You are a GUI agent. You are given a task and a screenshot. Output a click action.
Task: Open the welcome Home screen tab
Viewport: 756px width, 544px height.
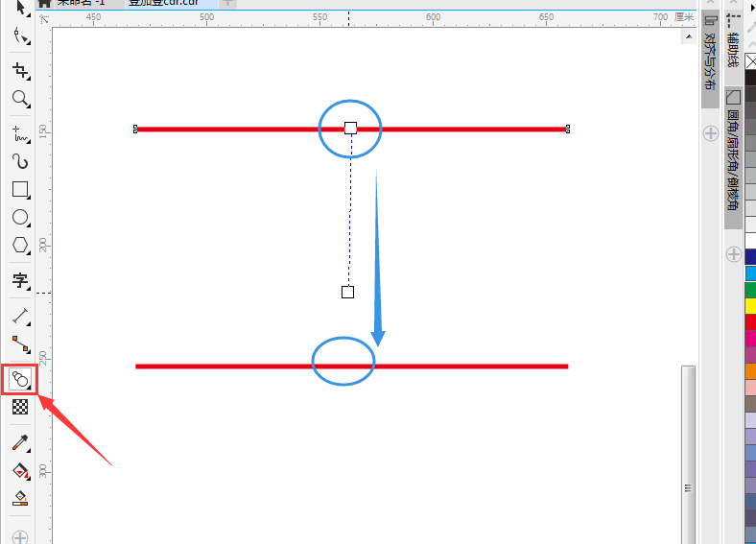44,3
